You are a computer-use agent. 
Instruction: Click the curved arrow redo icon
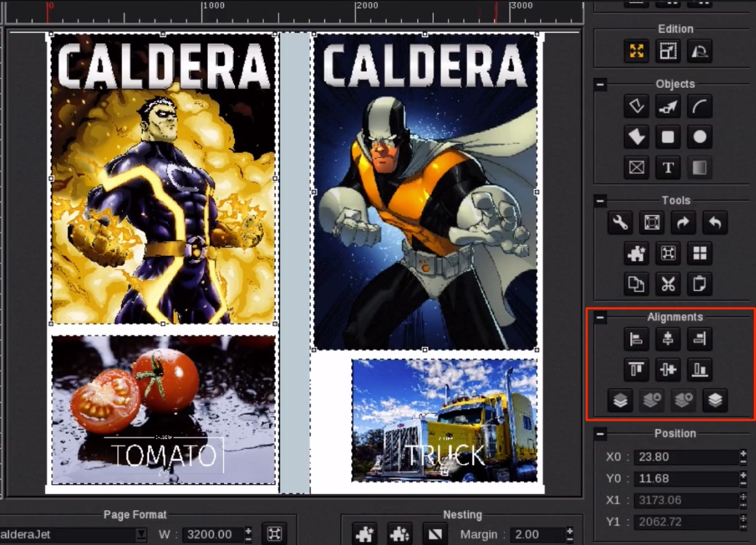click(x=683, y=223)
